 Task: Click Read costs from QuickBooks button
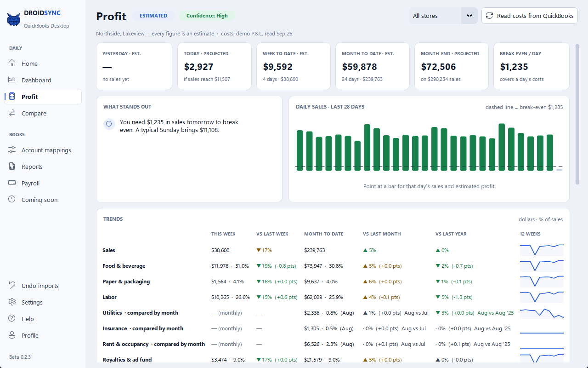529,16
